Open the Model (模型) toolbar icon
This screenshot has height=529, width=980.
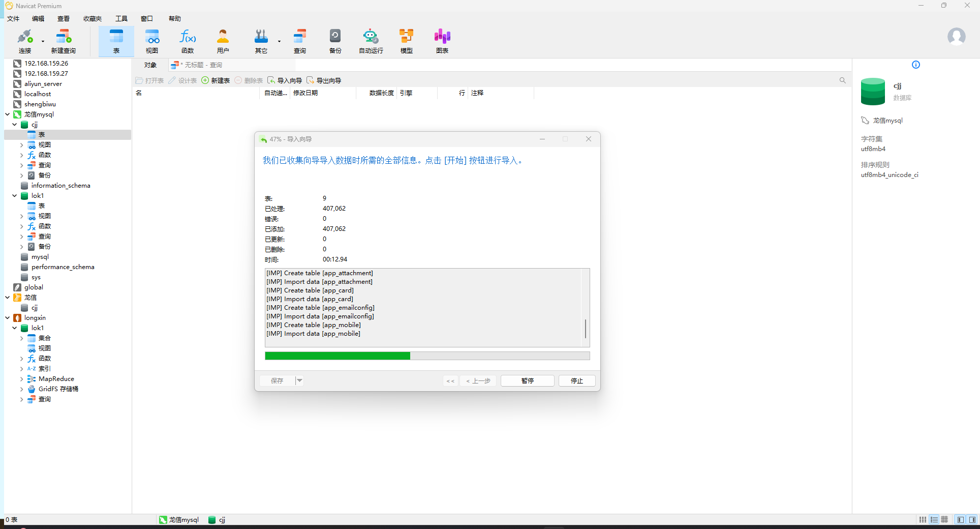(x=407, y=41)
